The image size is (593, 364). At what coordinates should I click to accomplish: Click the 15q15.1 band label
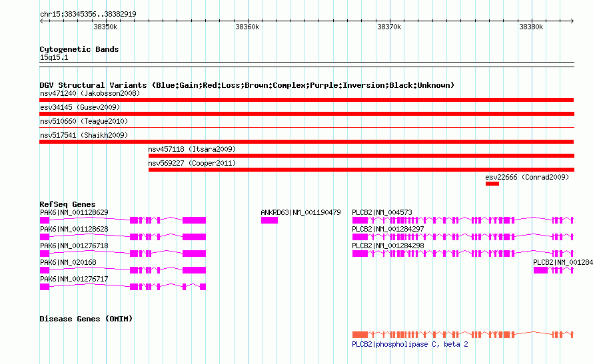tap(54, 57)
